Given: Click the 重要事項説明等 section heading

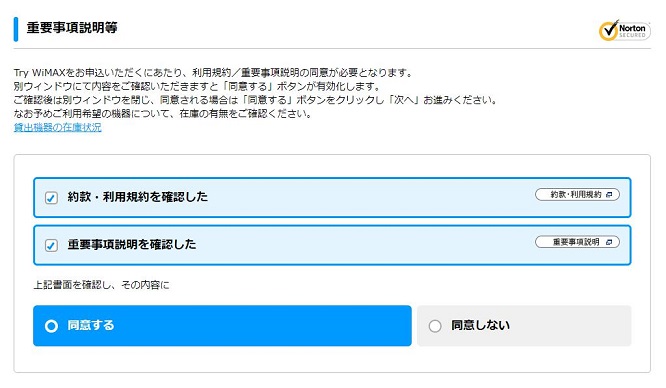Looking at the screenshot, I should (72, 28).
